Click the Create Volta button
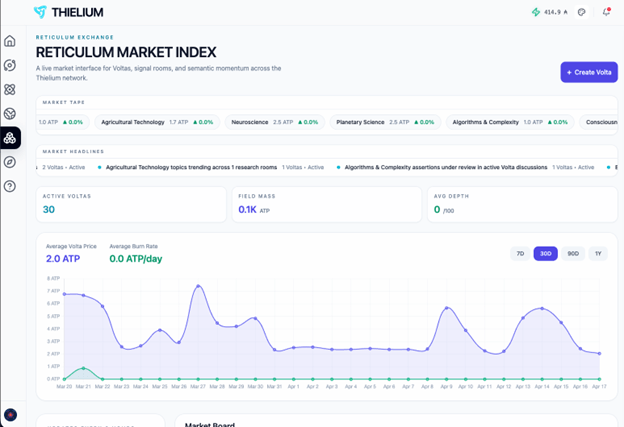The width and height of the screenshot is (624, 427). click(588, 72)
